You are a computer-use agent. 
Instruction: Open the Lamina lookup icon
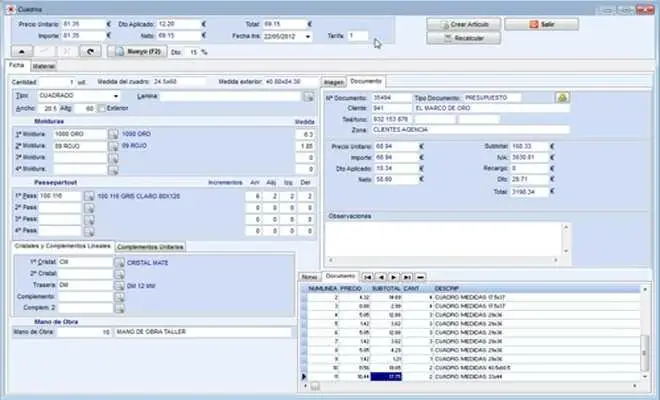coord(309,97)
